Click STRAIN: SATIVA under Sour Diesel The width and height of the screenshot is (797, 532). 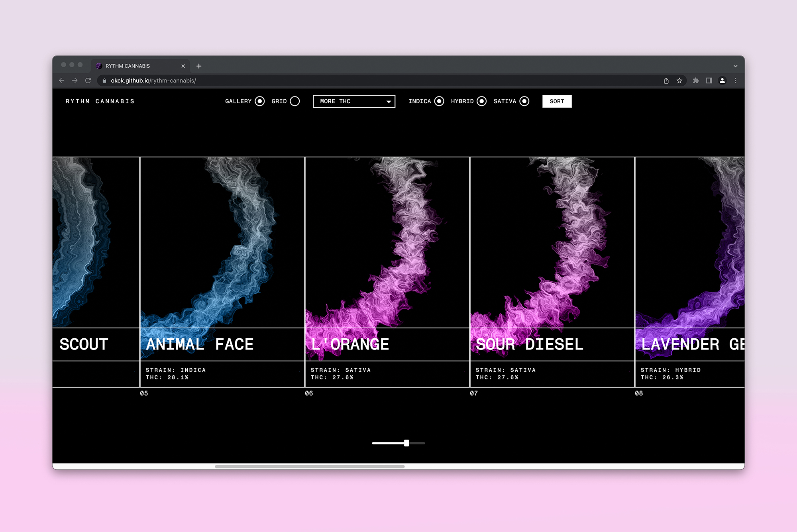click(x=506, y=370)
